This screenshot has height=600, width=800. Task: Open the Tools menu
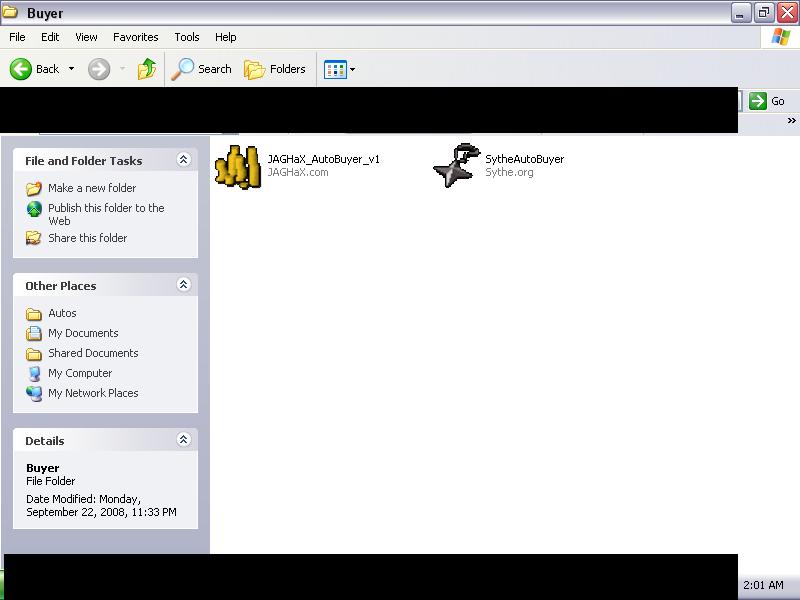(187, 37)
